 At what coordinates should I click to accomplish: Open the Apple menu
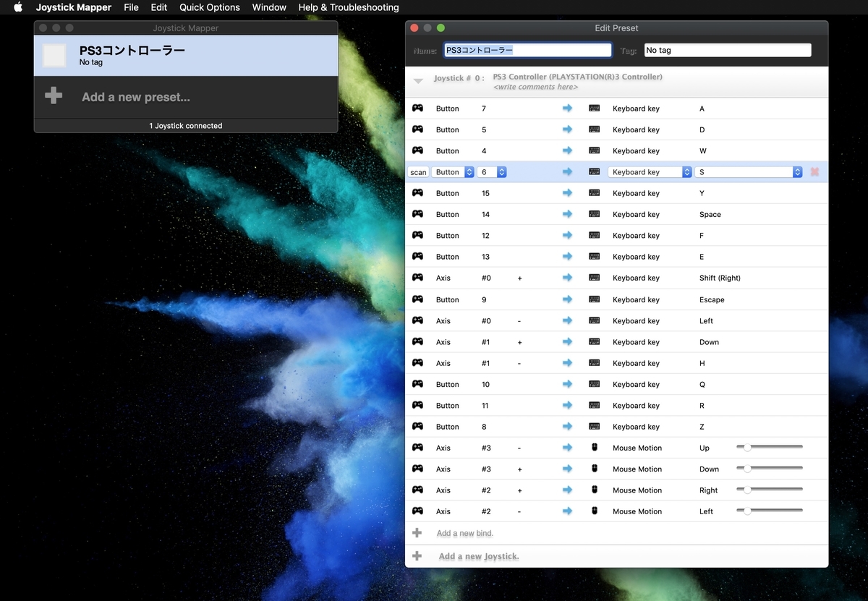coord(18,7)
